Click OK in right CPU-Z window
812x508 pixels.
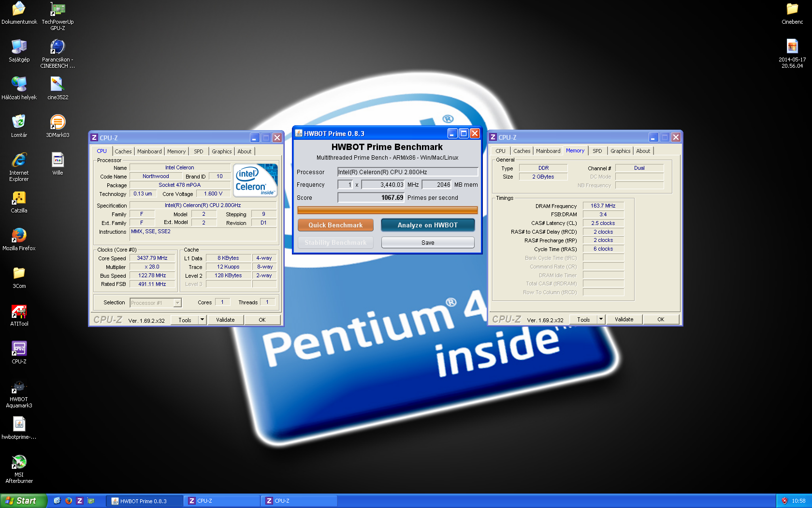(661, 319)
